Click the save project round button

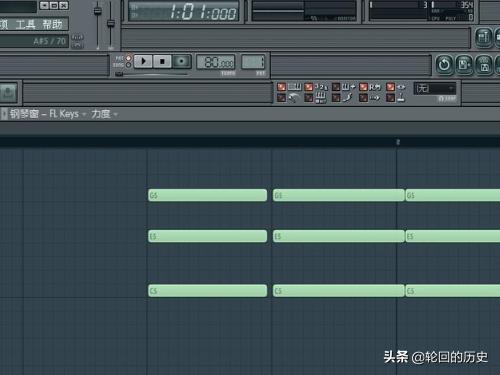point(465,64)
